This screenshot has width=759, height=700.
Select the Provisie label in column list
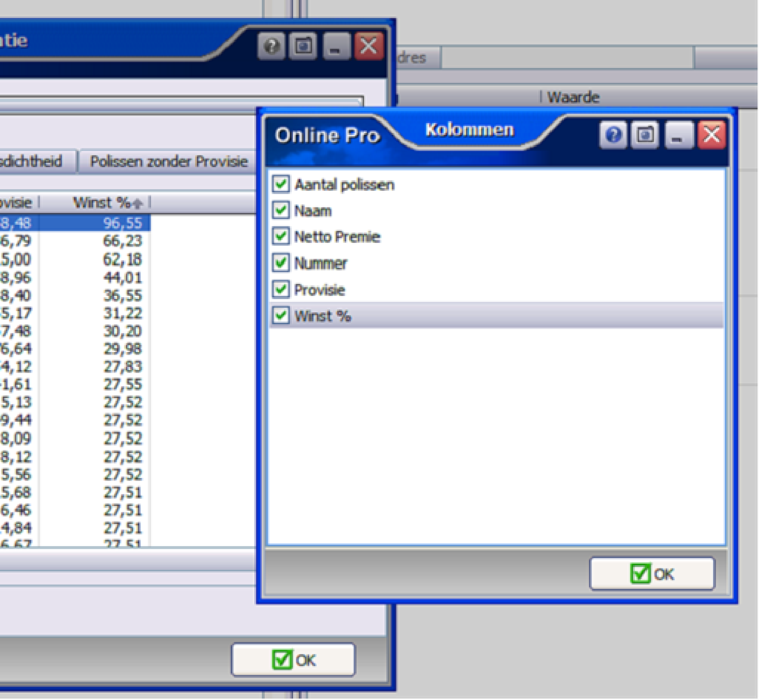tap(320, 290)
